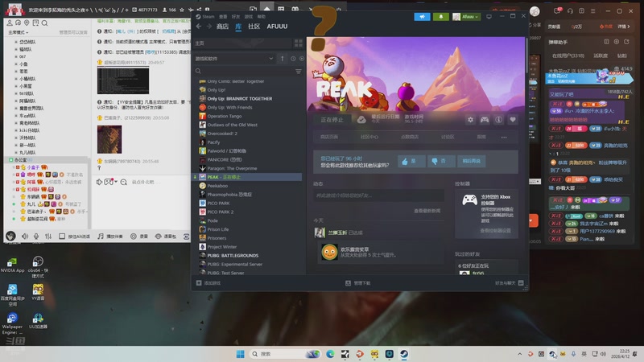Open manage downloads at Steam bottom bar

pyautogui.click(x=358, y=283)
